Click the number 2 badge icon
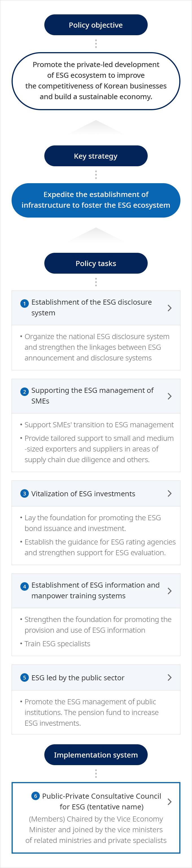This screenshot has width=192, height=868. click(x=24, y=391)
